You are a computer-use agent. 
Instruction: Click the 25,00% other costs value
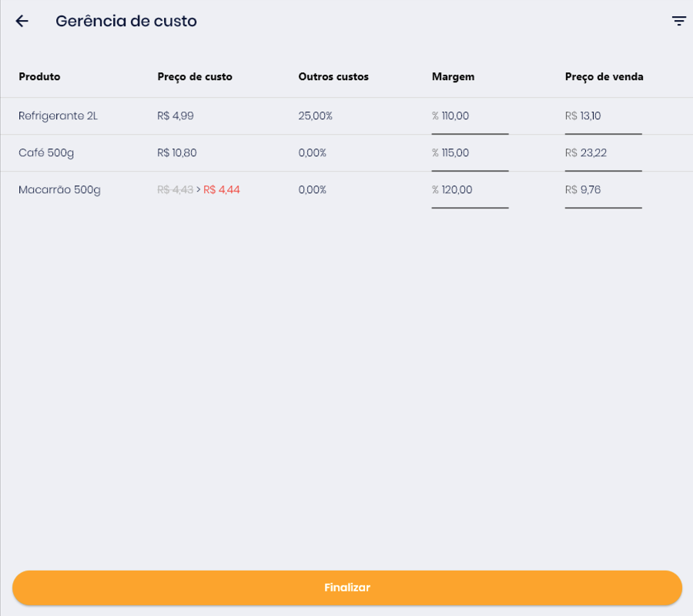pyautogui.click(x=315, y=116)
